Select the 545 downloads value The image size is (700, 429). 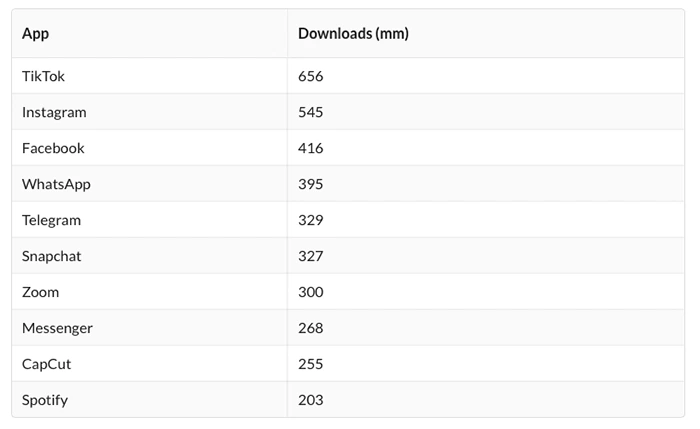(x=311, y=112)
